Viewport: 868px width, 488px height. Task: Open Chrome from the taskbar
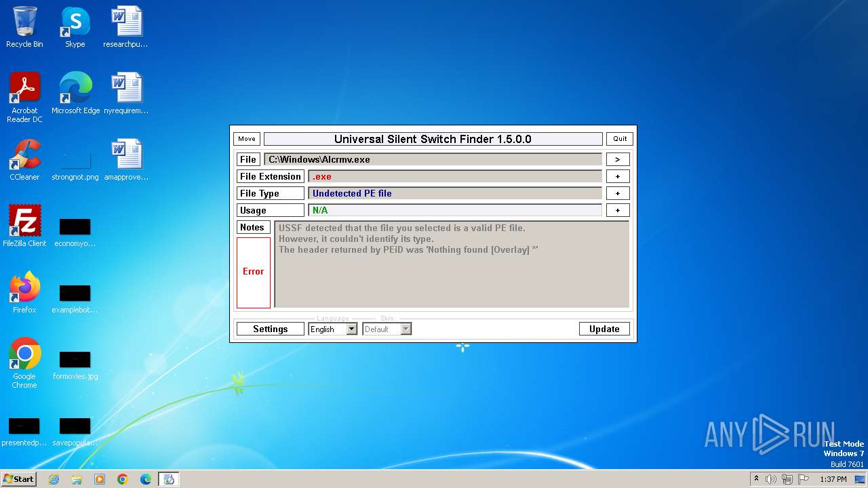pyautogui.click(x=123, y=479)
